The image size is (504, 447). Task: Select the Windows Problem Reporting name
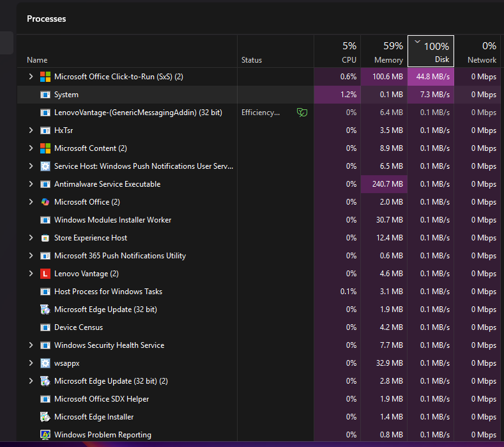tap(103, 435)
